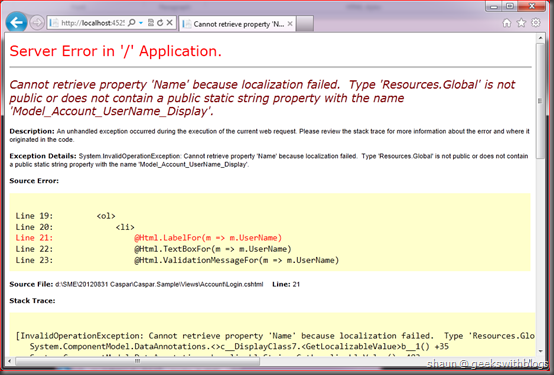Click the browser Back arrow button

coord(16,23)
